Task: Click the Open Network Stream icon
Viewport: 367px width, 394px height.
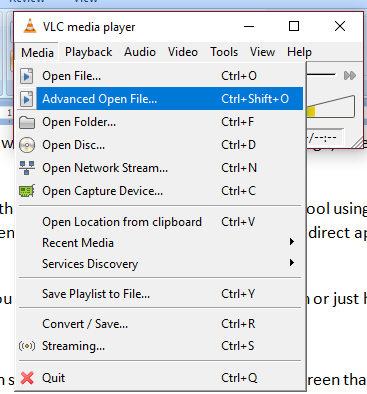Action: tap(27, 168)
